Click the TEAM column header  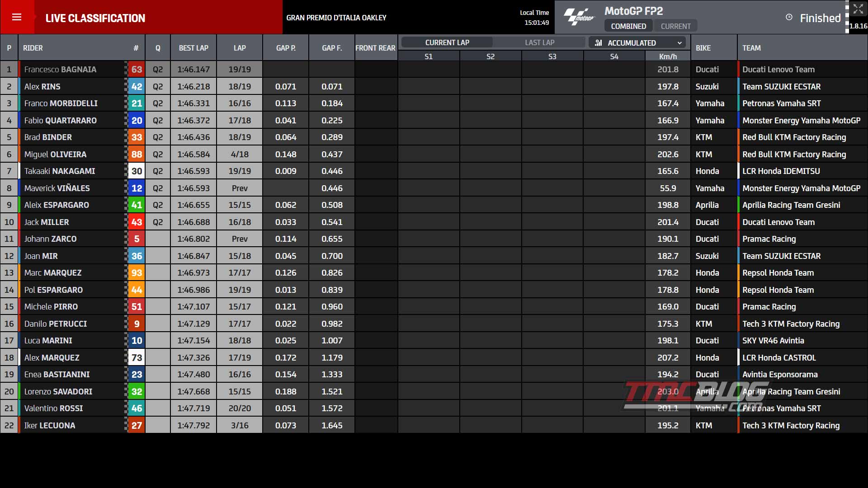coord(751,48)
